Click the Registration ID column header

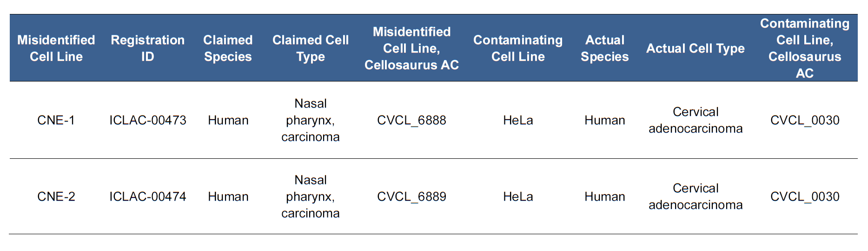(x=147, y=48)
